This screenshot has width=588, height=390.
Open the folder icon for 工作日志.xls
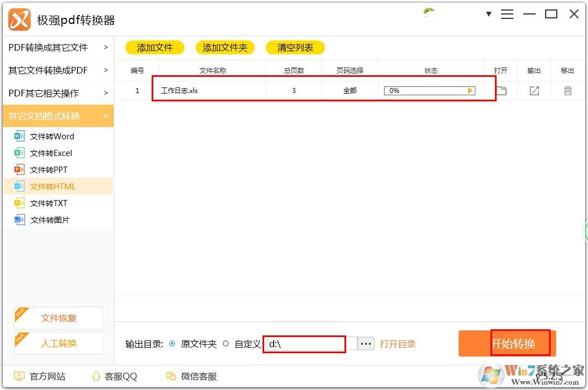pos(500,90)
